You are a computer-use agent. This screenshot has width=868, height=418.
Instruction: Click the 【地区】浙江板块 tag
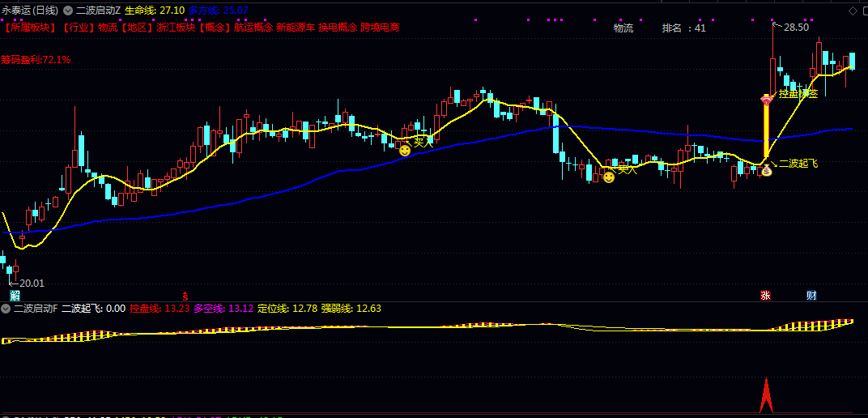[x=158, y=27]
